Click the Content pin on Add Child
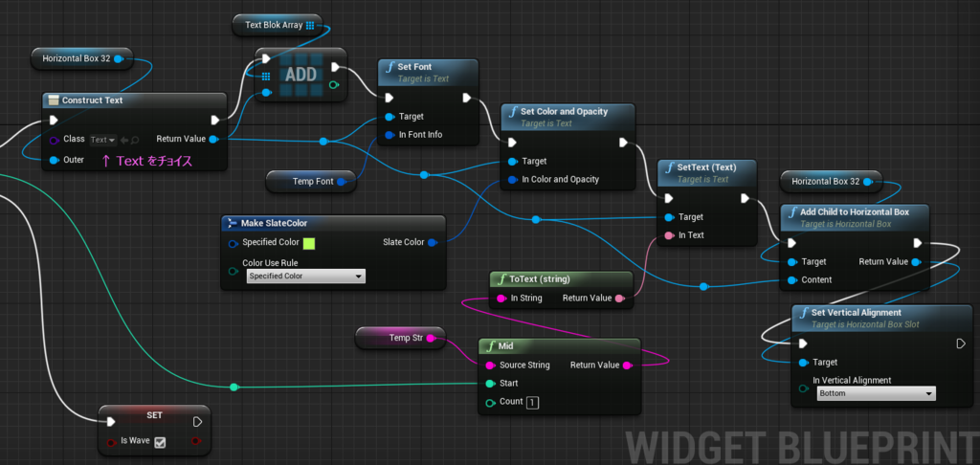This screenshot has width=980, height=465. [791, 280]
